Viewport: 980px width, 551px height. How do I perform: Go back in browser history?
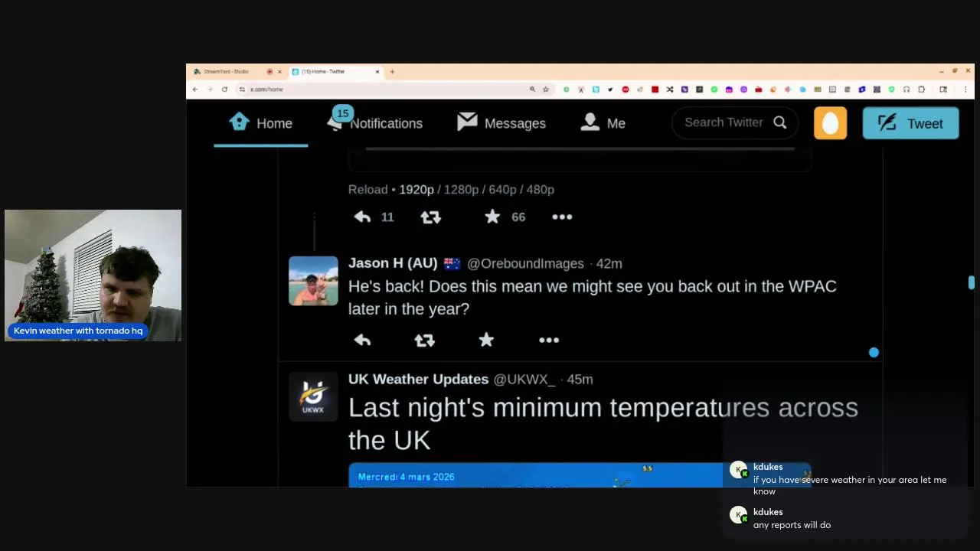click(195, 90)
